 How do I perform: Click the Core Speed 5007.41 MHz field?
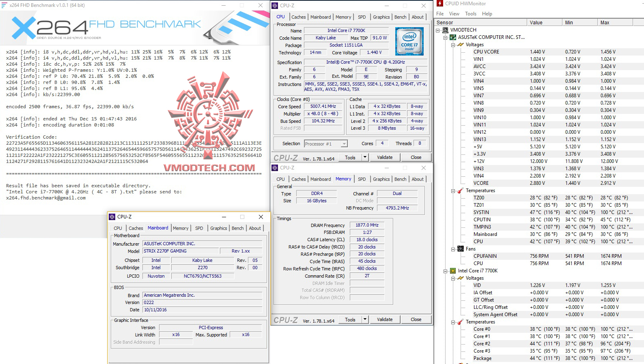pos(323,107)
